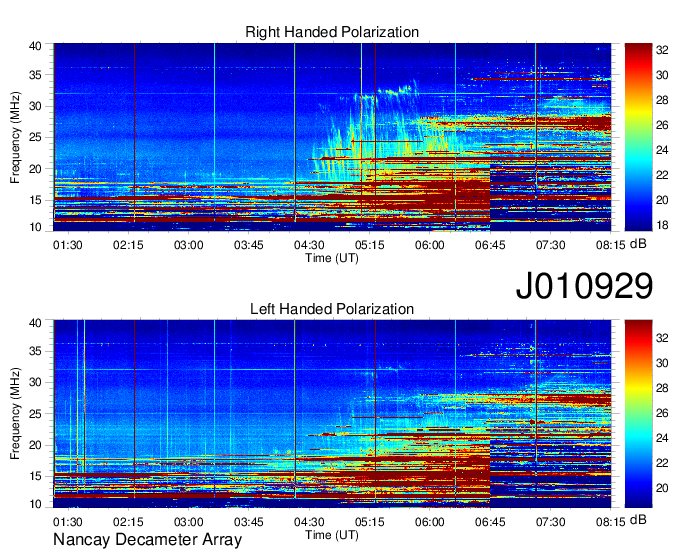Click the "05:15" time tick of the lower plot
Image resolution: width=680 pixels, height=552 pixels.
(x=369, y=522)
